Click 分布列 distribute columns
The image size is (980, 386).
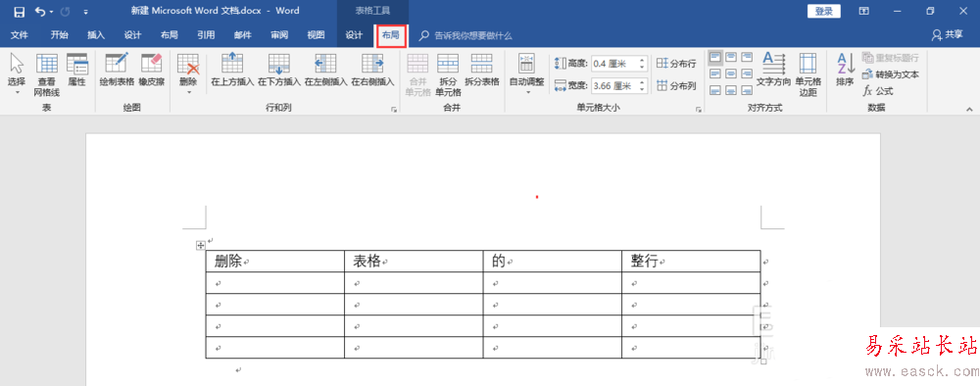tap(676, 85)
